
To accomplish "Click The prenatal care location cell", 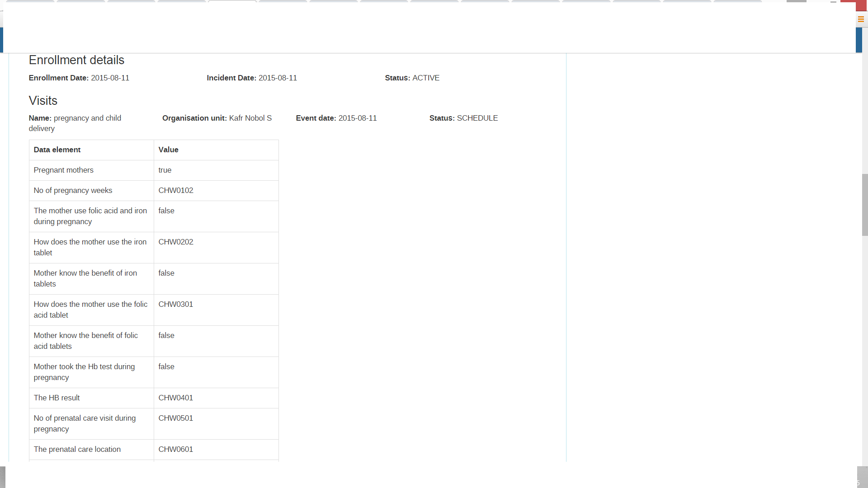I will coord(77,450).
